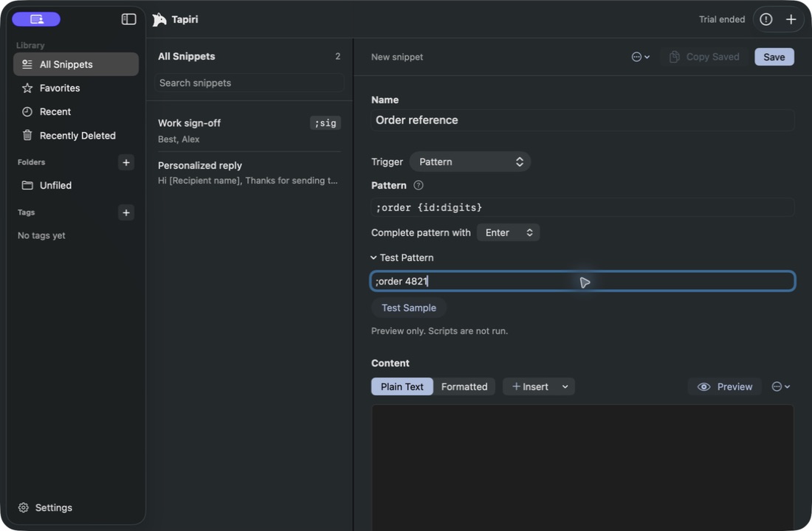Open Favorites in the sidebar
This screenshot has width=812, height=531.
pyautogui.click(x=75, y=88)
